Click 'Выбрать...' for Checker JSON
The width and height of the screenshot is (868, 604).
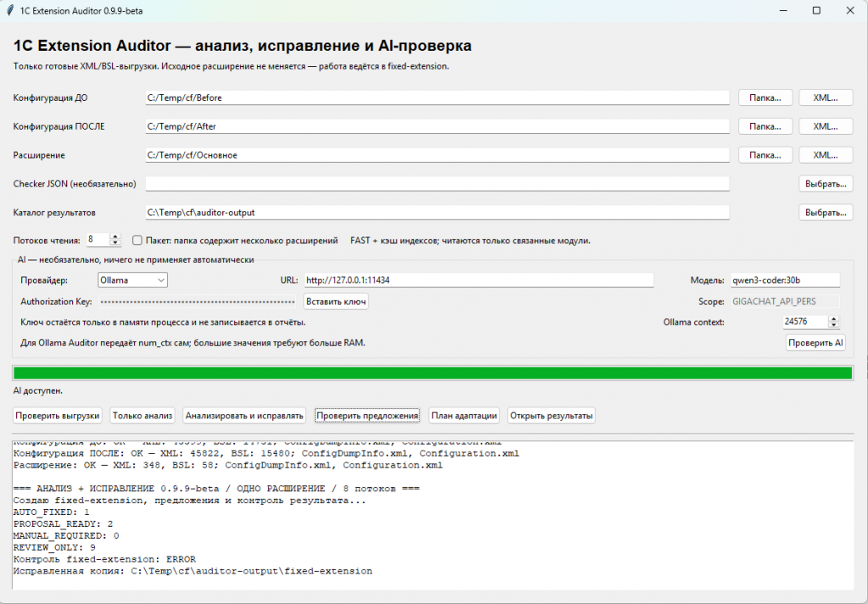[826, 184]
